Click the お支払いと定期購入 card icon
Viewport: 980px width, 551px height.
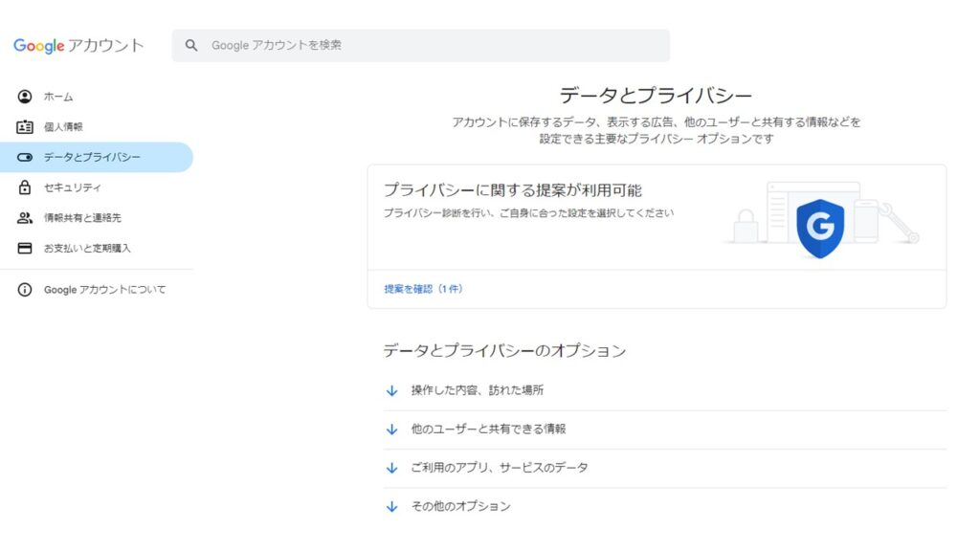tap(24, 248)
